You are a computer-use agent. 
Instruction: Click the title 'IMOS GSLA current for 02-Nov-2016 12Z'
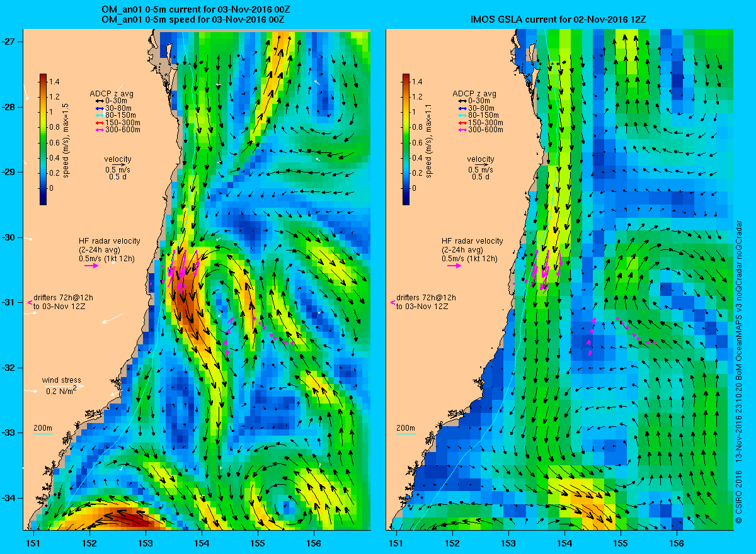pos(559,20)
